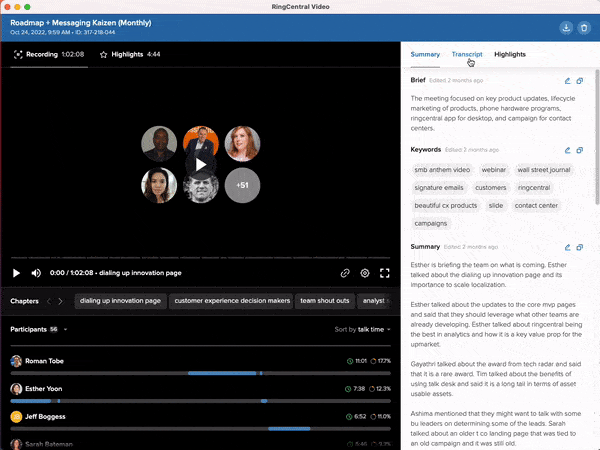Select the team shout outs chapter
600x450 pixels.
tap(325, 300)
